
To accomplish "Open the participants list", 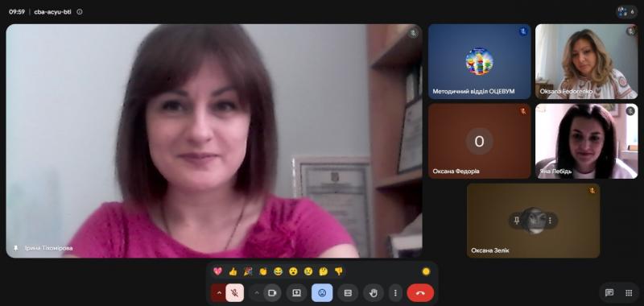I will tap(626, 12).
